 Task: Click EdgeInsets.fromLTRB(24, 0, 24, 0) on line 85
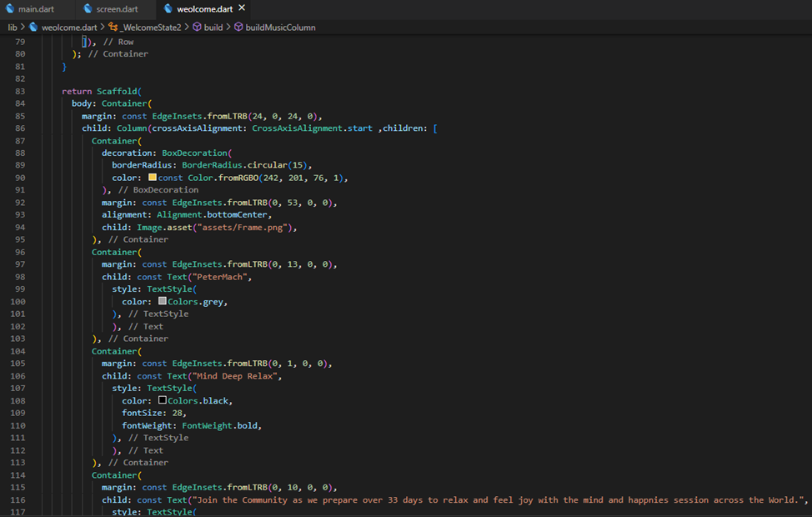234,117
